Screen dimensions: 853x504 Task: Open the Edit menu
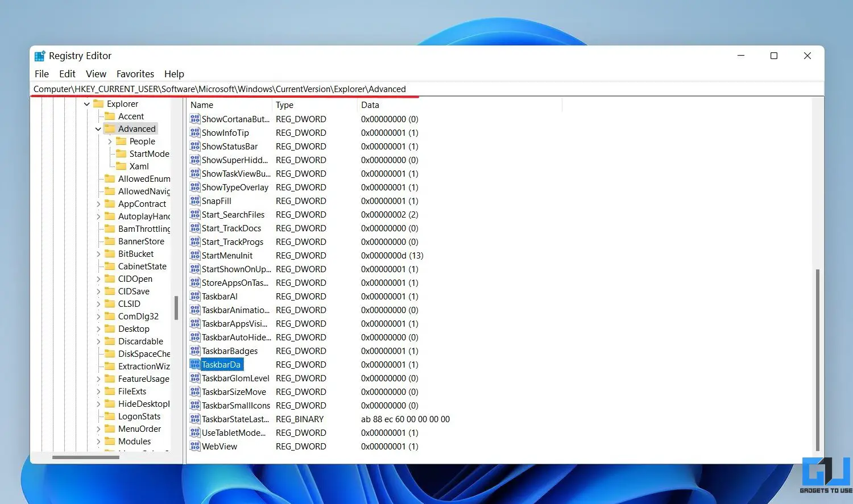click(67, 74)
